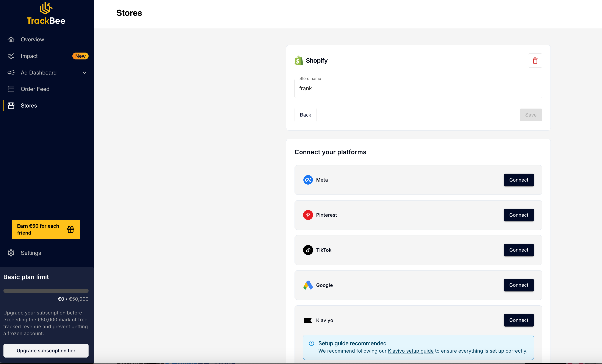Click the Pinterest label text

pos(326,215)
